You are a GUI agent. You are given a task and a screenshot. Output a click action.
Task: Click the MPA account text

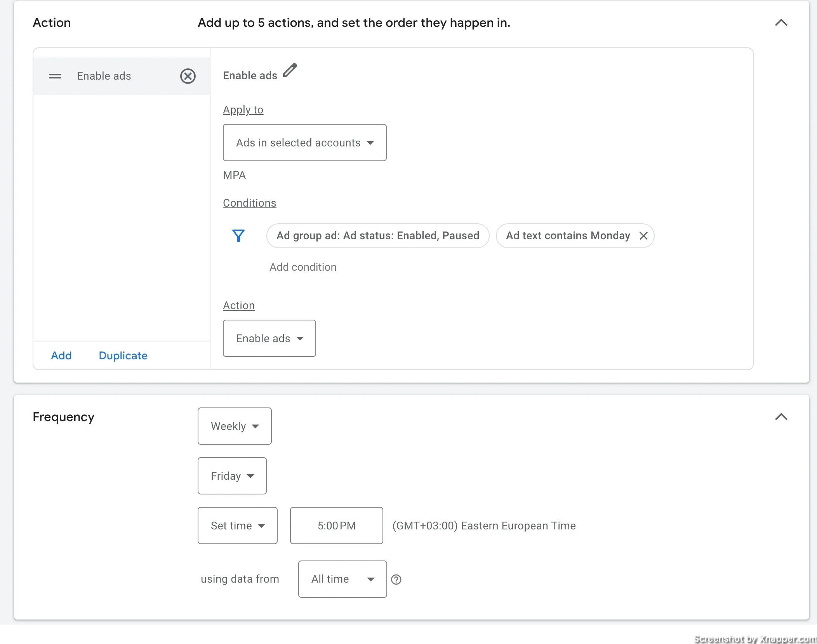click(234, 175)
